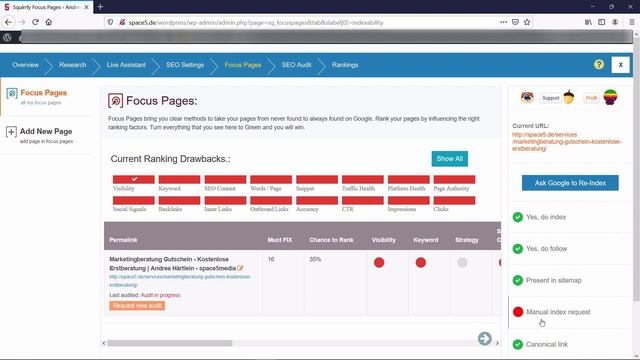640x360 pixels.
Task: Toggle the Platform Health drawback filter
Action: (409, 179)
